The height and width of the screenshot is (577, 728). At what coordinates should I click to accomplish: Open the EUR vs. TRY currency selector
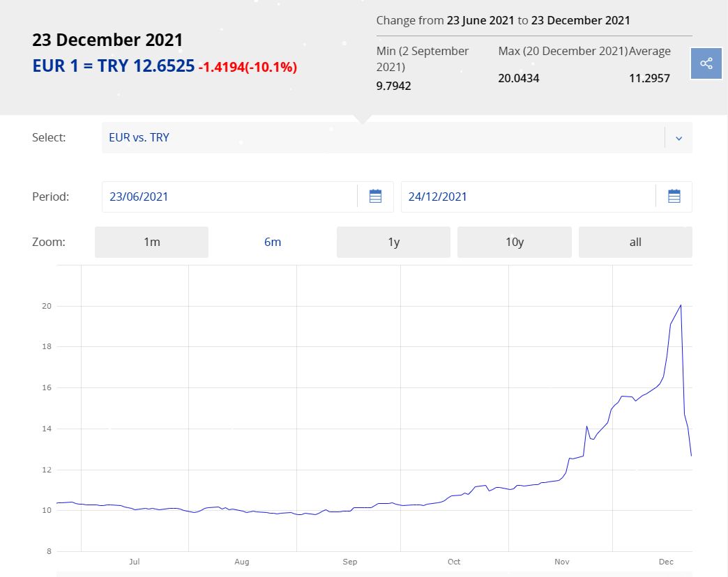click(382, 138)
